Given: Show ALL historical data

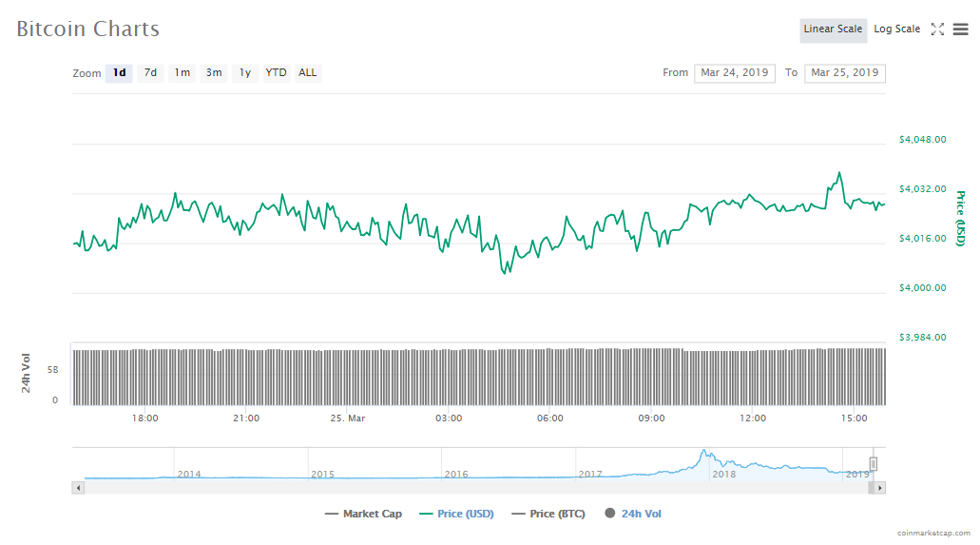Looking at the screenshot, I should pos(308,73).
